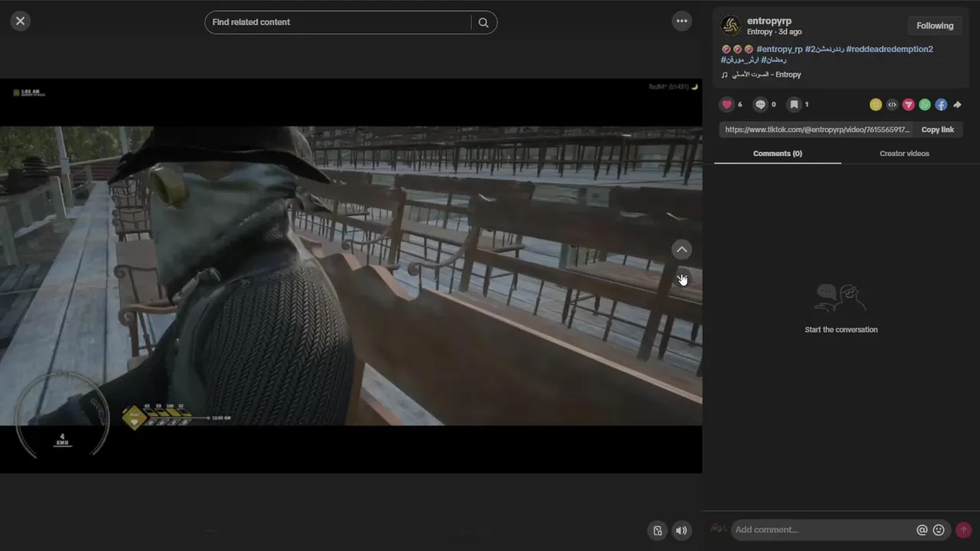980x551 pixels.
Task: Go to next video with down chevron
Action: pyautogui.click(x=681, y=279)
